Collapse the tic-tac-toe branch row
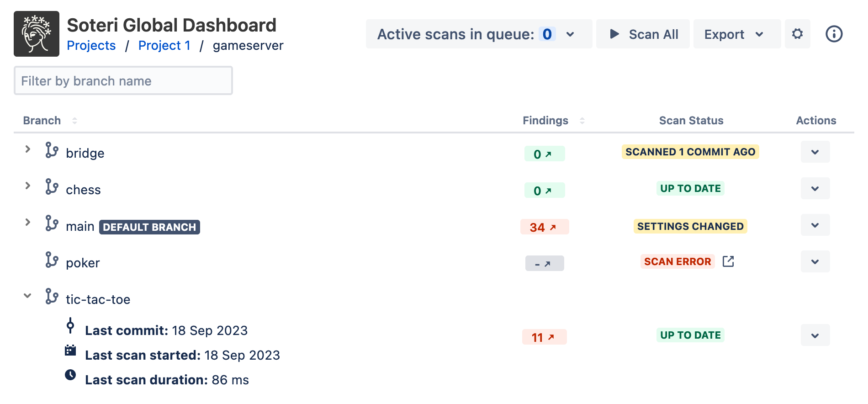This screenshot has height=404, width=868. pyautogui.click(x=28, y=296)
